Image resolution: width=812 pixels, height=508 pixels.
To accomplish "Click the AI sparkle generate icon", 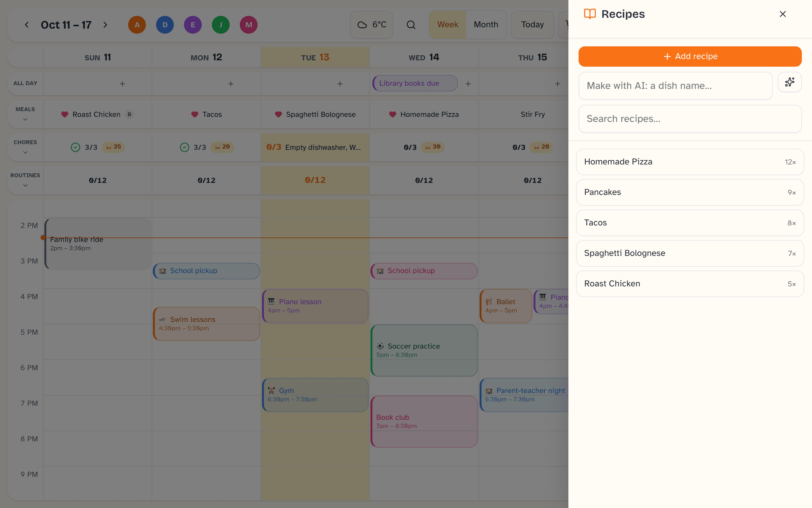I will [789, 82].
